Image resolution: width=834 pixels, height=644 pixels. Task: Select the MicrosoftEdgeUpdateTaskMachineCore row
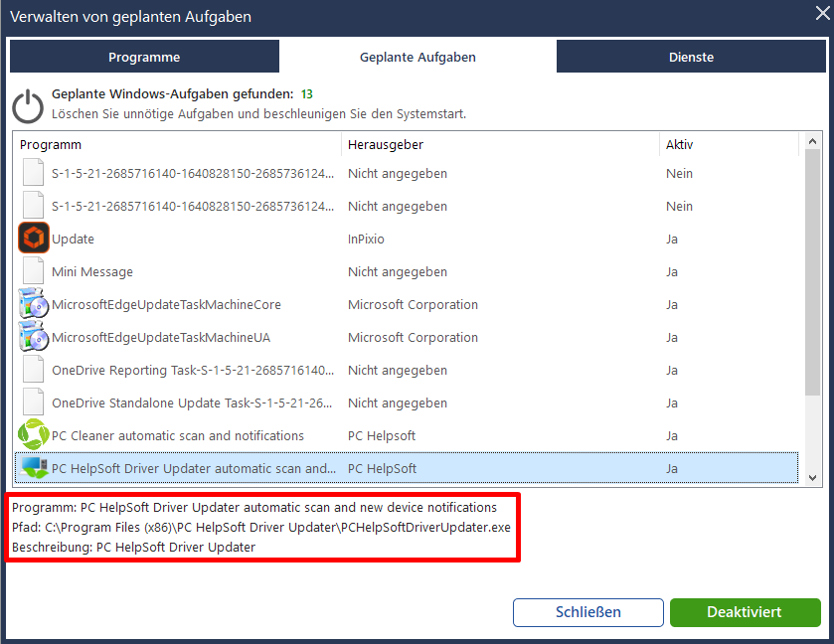click(x=407, y=304)
